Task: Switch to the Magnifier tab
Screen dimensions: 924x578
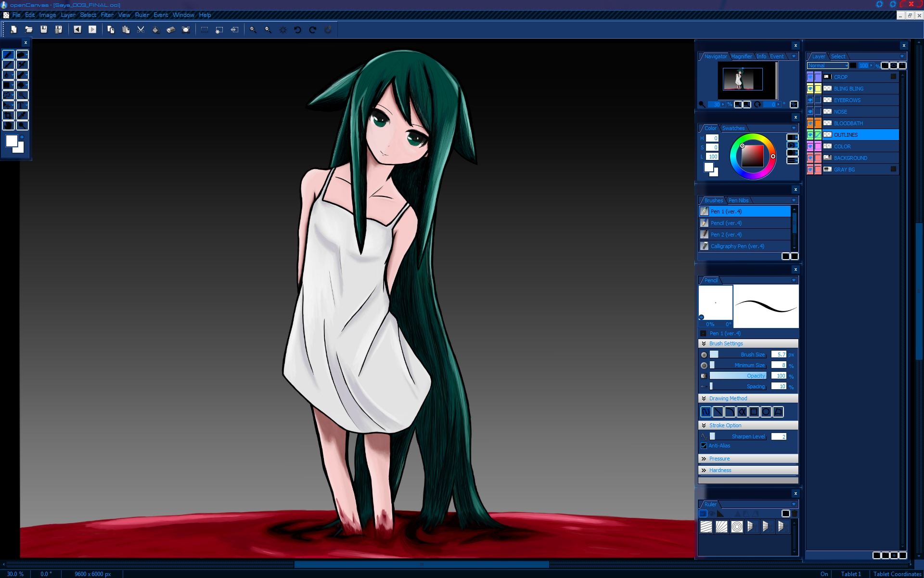Action: 741,56
